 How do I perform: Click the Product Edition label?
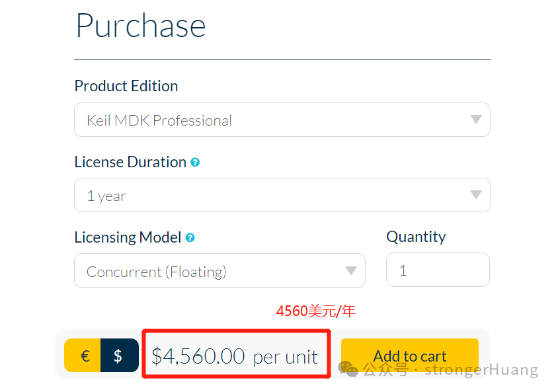pos(126,86)
